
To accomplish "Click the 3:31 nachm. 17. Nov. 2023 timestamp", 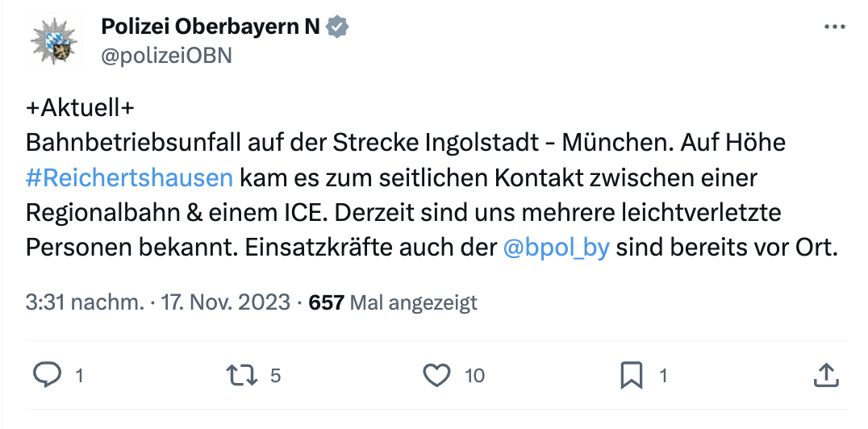I will click(x=158, y=302).
